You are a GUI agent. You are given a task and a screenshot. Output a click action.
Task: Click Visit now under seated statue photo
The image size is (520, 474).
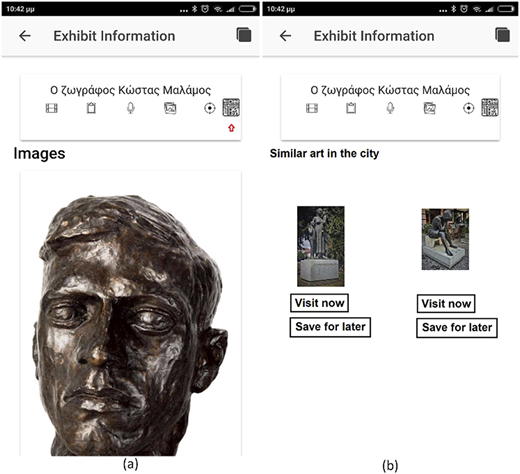446,303
